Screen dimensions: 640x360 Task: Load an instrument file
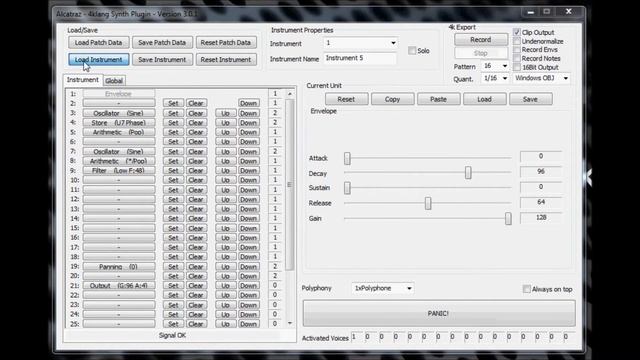click(x=98, y=60)
